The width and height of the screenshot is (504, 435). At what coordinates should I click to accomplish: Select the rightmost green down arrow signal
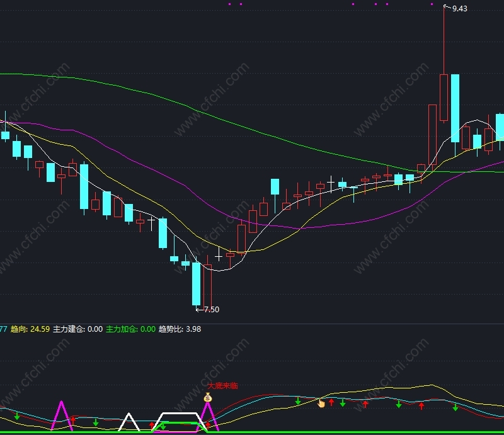(x=455, y=407)
